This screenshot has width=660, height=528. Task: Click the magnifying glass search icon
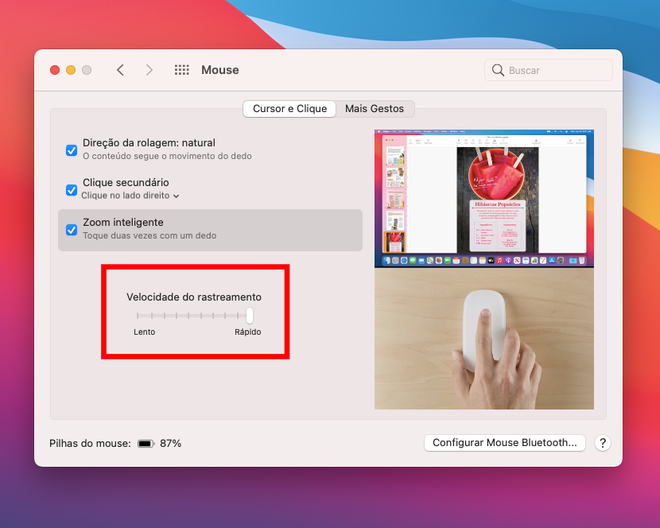pyautogui.click(x=498, y=70)
